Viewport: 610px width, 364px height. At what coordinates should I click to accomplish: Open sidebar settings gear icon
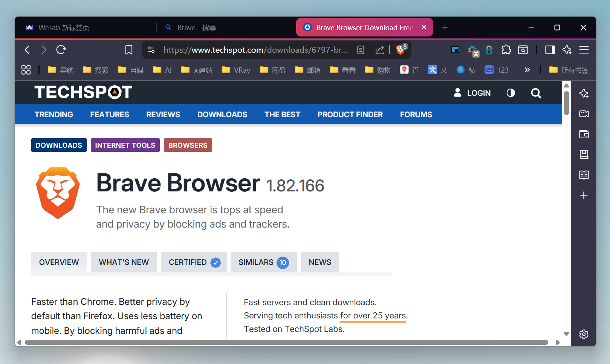point(584,334)
